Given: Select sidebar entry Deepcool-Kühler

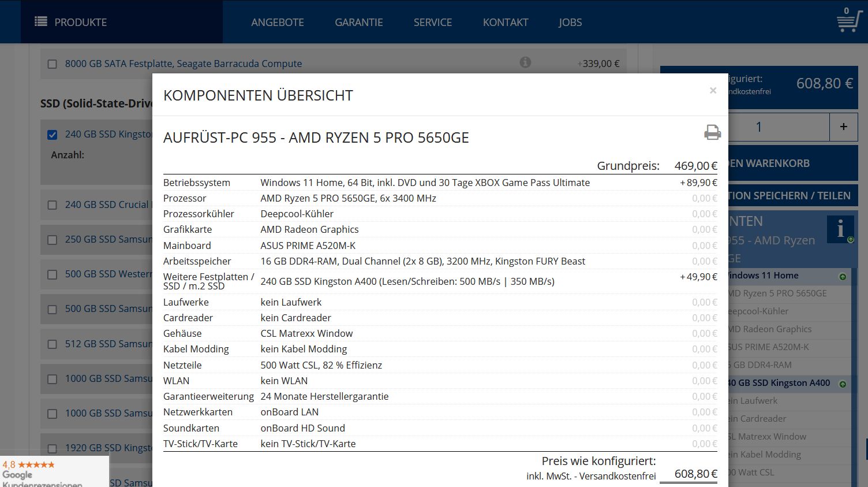Looking at the screenshot, I should pos(789,311).
